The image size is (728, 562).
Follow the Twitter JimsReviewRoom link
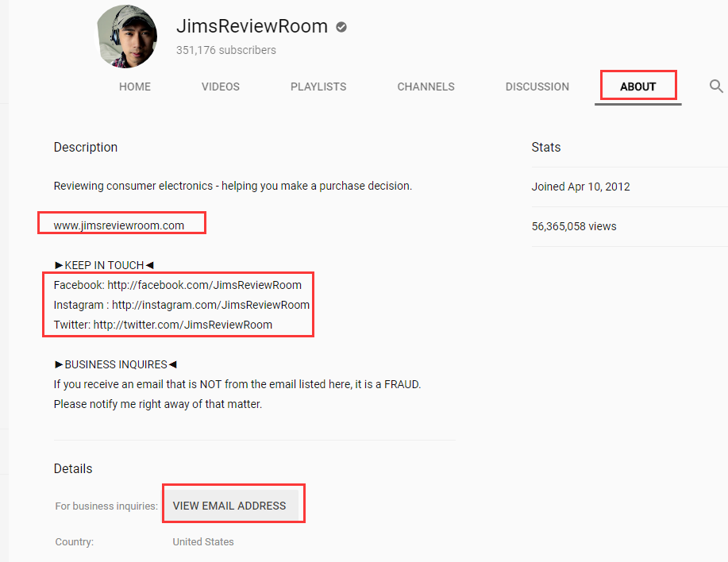click(x=183, y=325)
